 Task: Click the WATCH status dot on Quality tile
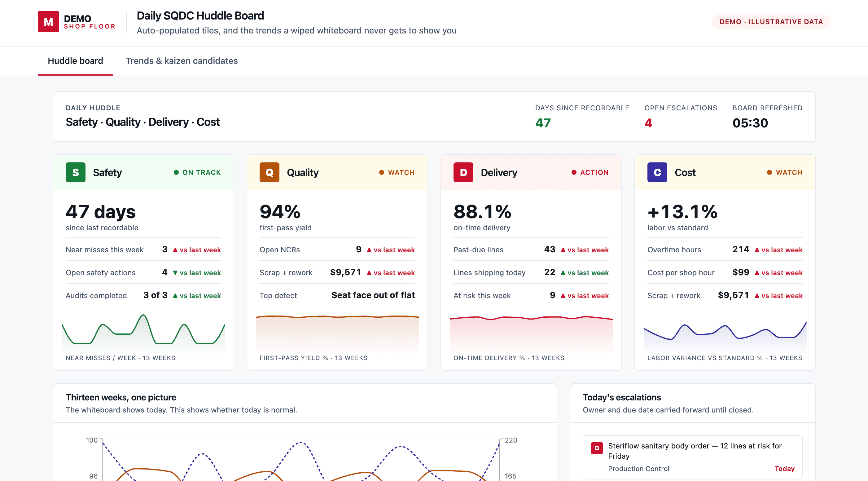381,172
